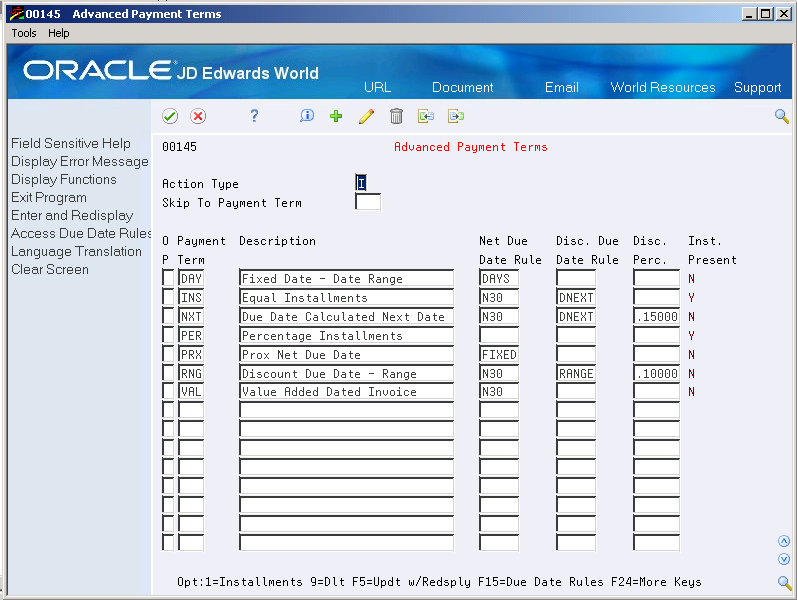This screenshot has height=600, width=797.
Task: Click the pencil Change icon
Action: pyautogui.click(x=366, y=116)
